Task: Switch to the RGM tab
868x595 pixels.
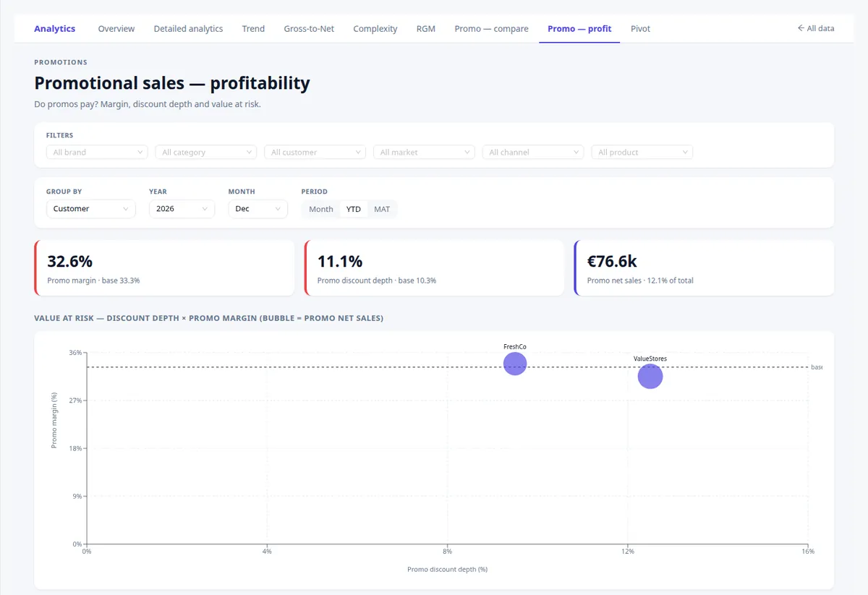Action: click(426, 28)
